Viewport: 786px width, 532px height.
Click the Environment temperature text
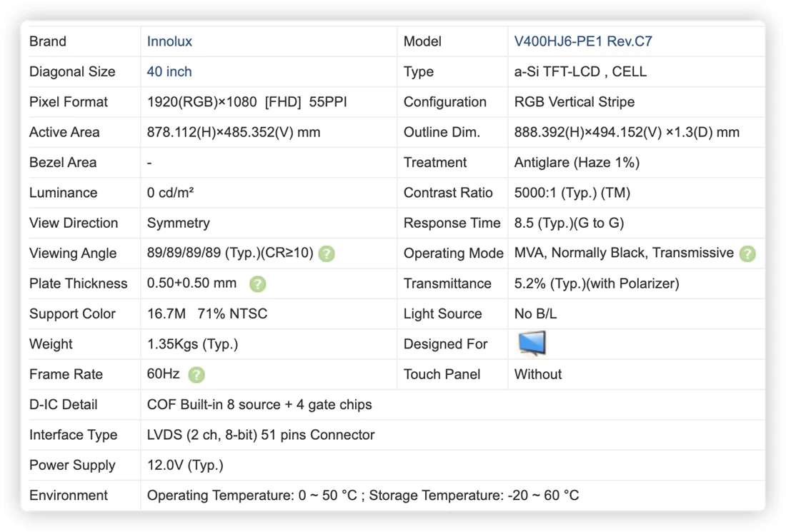363,496
